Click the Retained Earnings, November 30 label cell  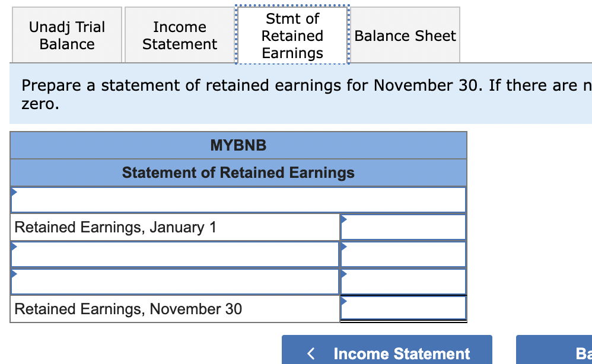(175, 309)
